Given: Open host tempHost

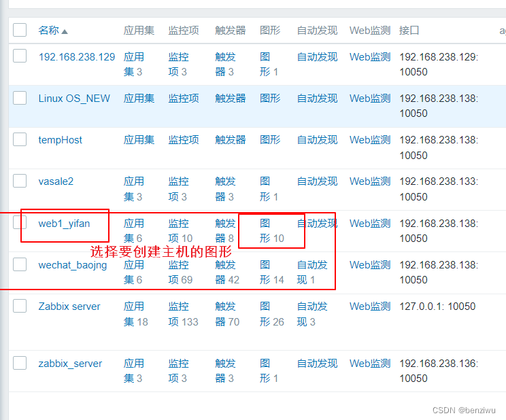Looking at the screenshot, I should (x=61, y=140).
